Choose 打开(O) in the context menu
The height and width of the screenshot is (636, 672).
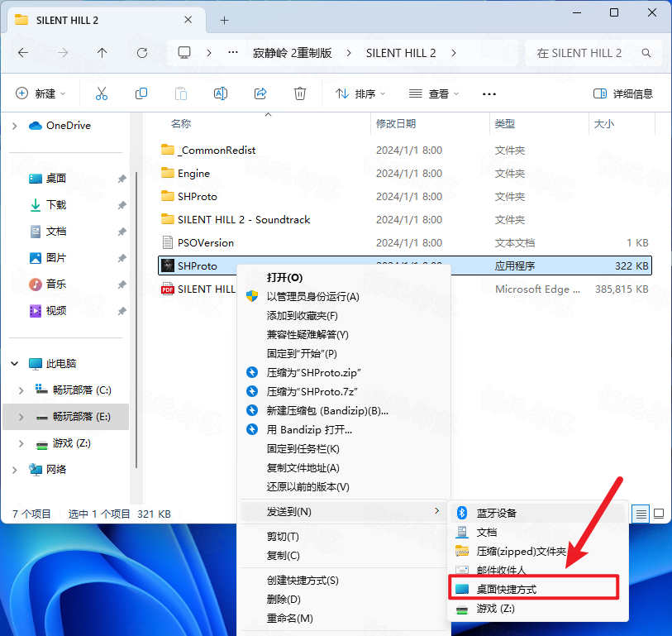(x=284, y=277)
